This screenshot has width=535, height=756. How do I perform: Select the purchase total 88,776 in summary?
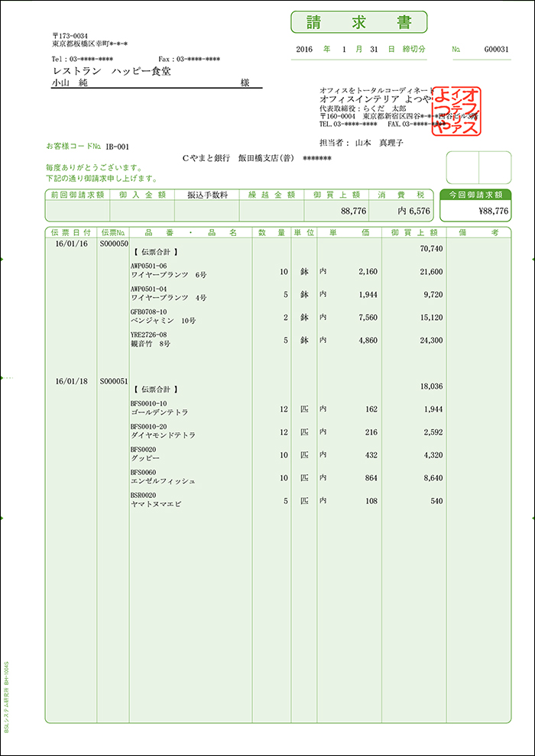pyautogui.click(x=354, y=211)
